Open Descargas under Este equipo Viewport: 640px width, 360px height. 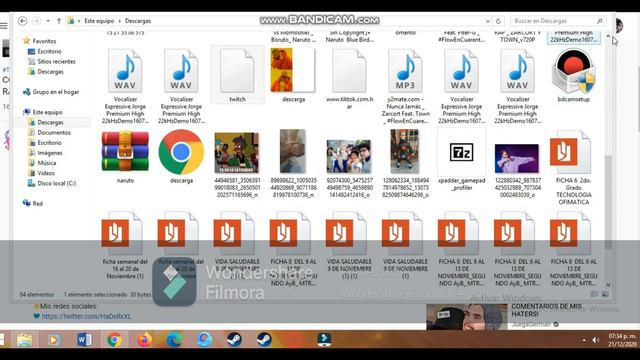50,122
